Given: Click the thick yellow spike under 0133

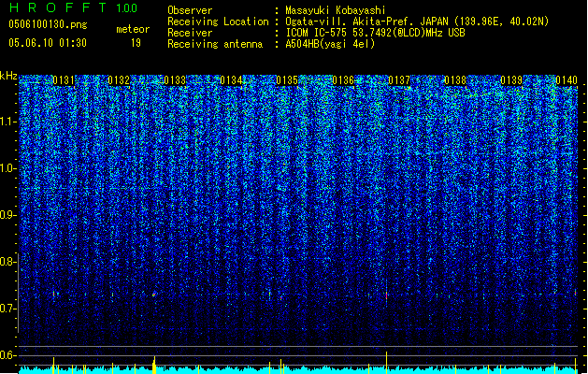Looking at the screenshot, I should click(153, 365).
